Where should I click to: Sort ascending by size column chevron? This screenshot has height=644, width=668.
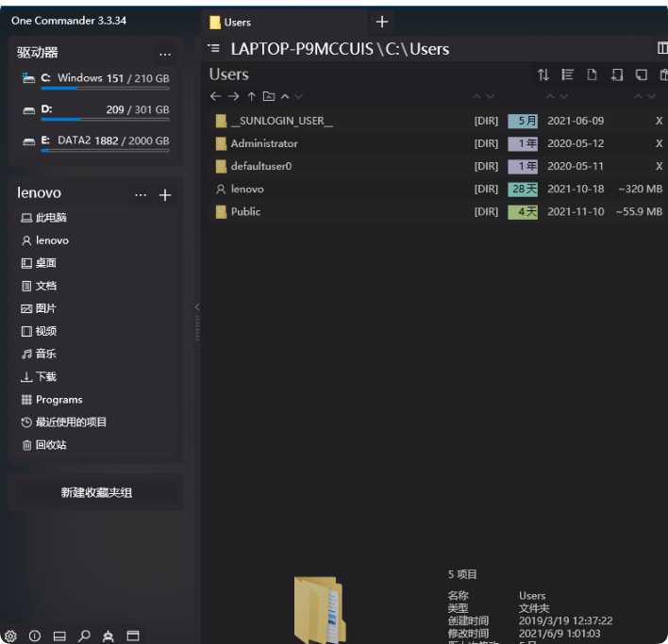click(638, 96)
